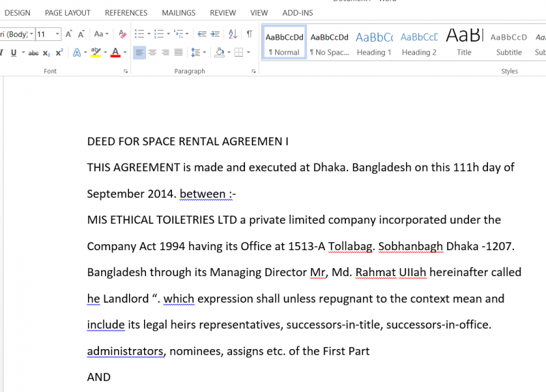Open shading color dropdown arrow

229,52
